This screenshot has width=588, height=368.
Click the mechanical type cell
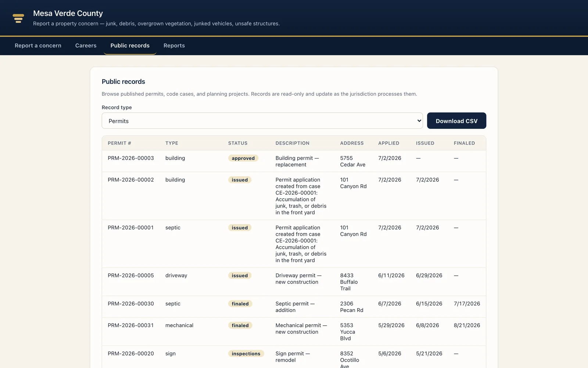tap(179, 326)
